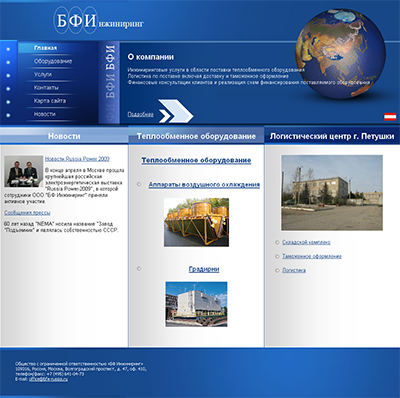Open the Russia Power 2009 news link

[77, 159]
